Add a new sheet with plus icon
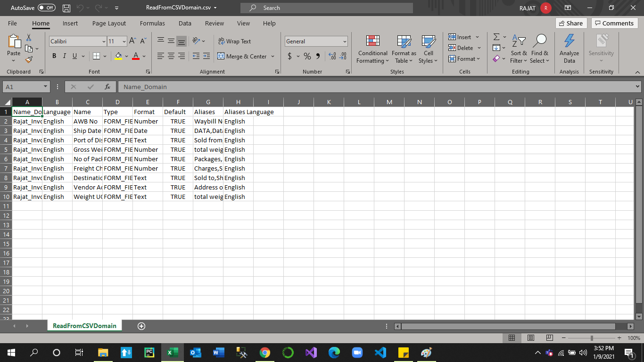Screen dimensions: 644x362 click(x=141, y=326)
